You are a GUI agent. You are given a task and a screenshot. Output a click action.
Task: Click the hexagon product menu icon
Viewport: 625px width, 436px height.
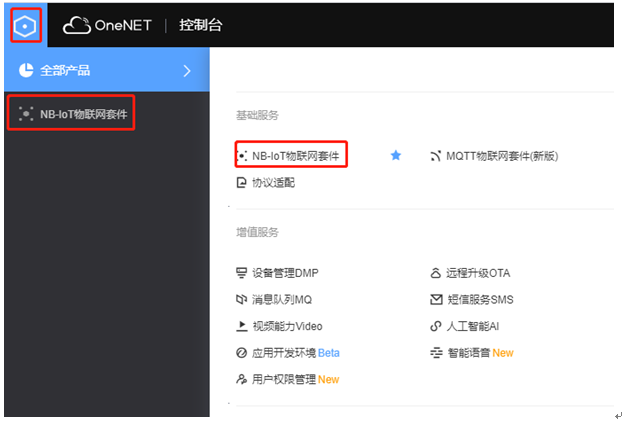pos(25,26)
